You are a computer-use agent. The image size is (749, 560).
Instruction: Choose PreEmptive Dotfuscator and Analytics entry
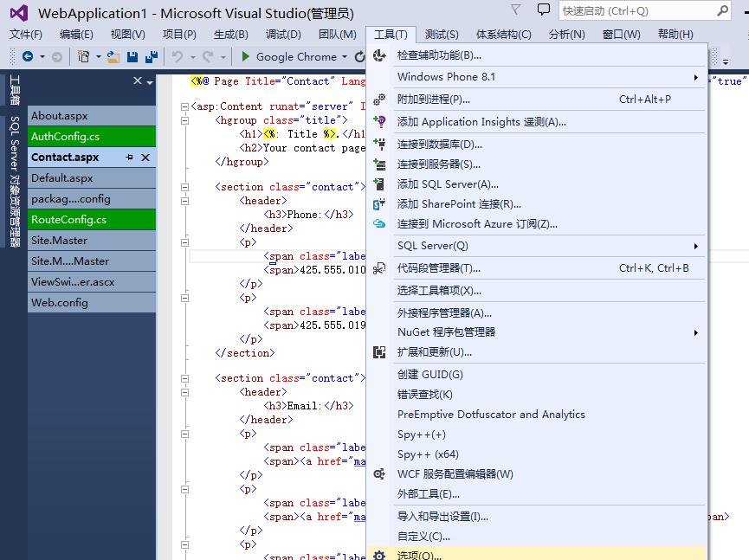[537, 415]
